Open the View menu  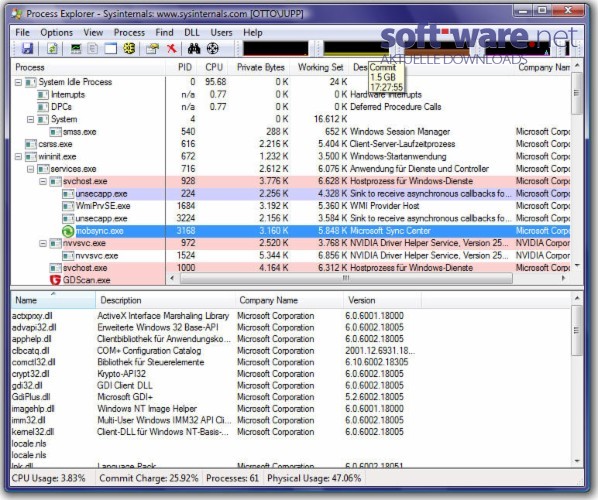click(x=93, y=33)
